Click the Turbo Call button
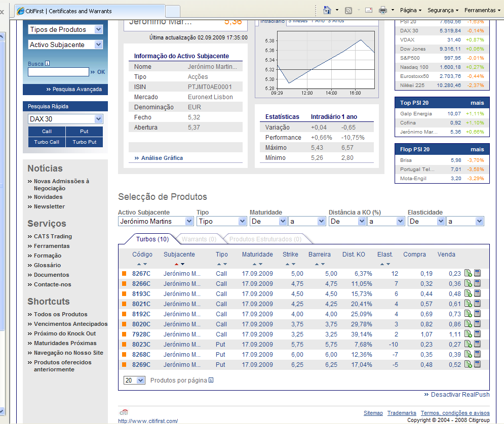Viewport: 504px width, 424px height. [x=47, y=142]
